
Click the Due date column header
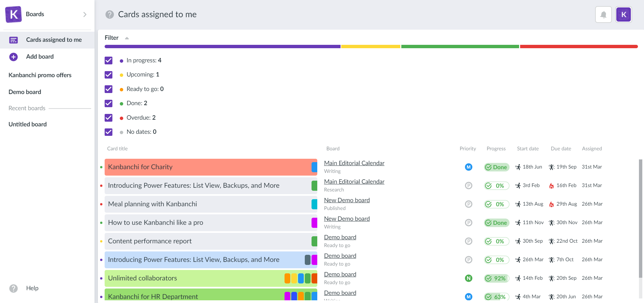coord(561,149)
